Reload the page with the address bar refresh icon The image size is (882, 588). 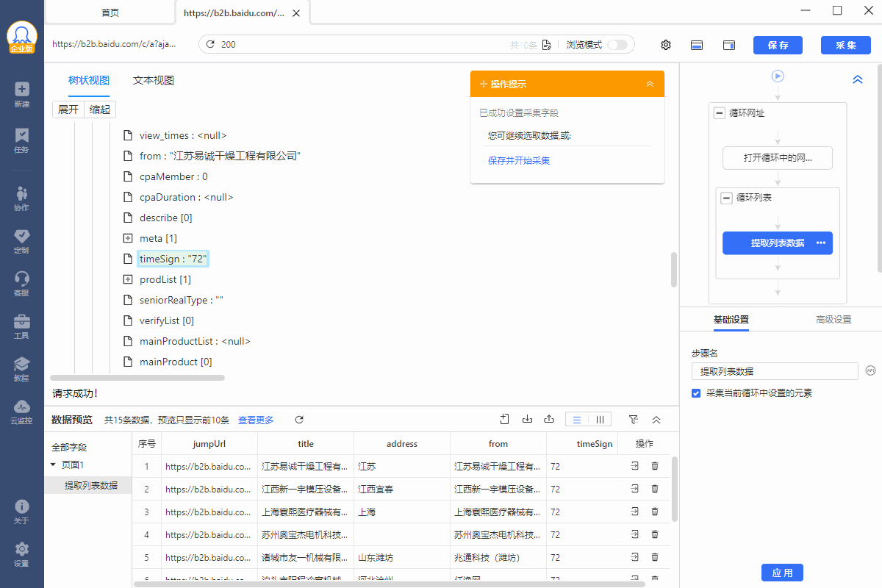[x=210, y=45]
